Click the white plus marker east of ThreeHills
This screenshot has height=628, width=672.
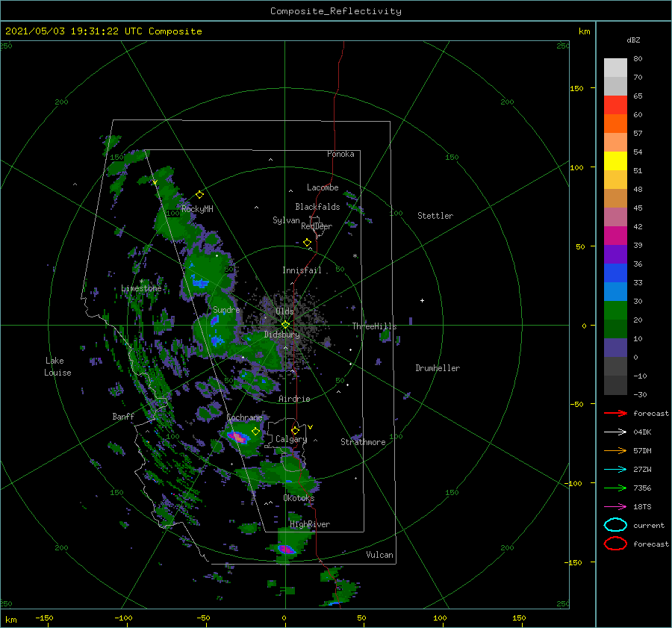click(422, 300)
